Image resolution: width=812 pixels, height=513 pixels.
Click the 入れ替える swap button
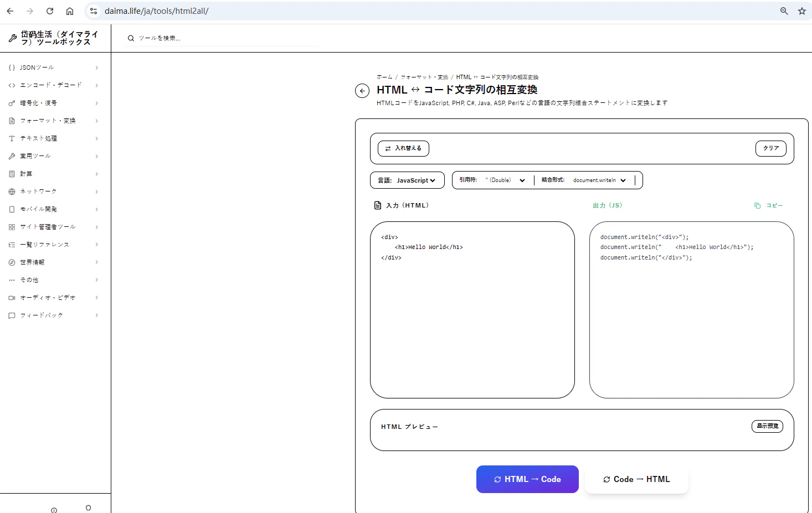pyautogui.click(x=403, y=148)
